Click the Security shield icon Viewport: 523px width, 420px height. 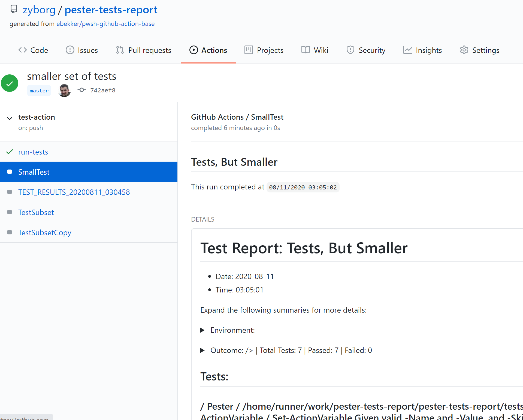point(350,50)
